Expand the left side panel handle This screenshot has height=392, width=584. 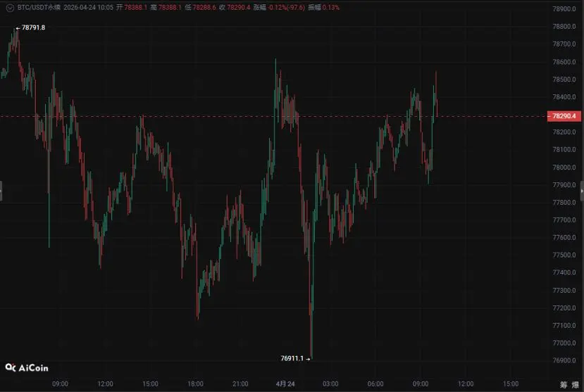point(1,191)
